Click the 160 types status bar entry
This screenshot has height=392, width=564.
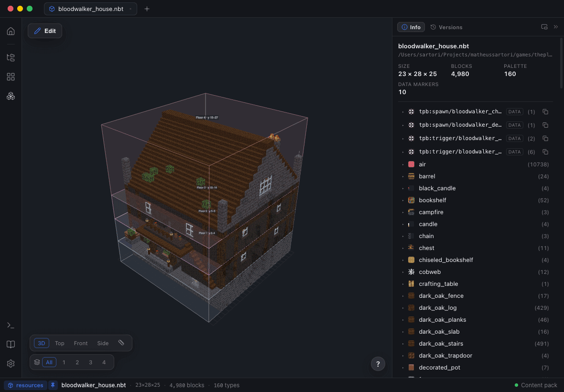pos(227,385)
